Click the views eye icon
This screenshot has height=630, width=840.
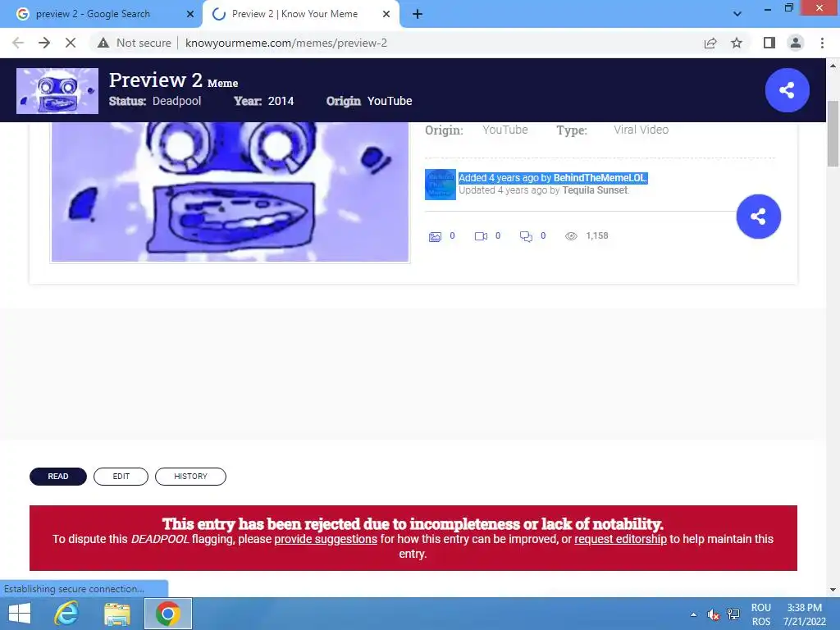pos(571,236)
